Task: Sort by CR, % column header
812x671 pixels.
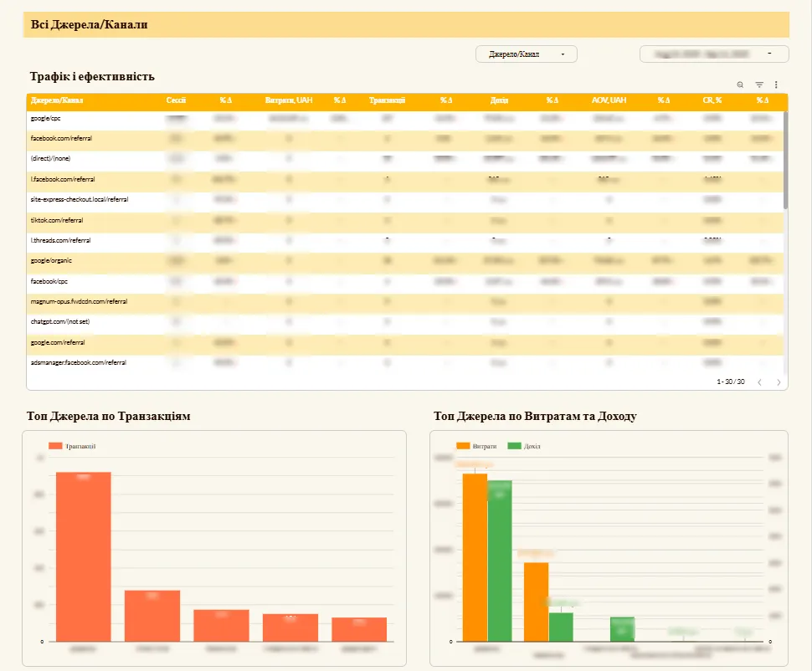Action: [x=712, y=100]
